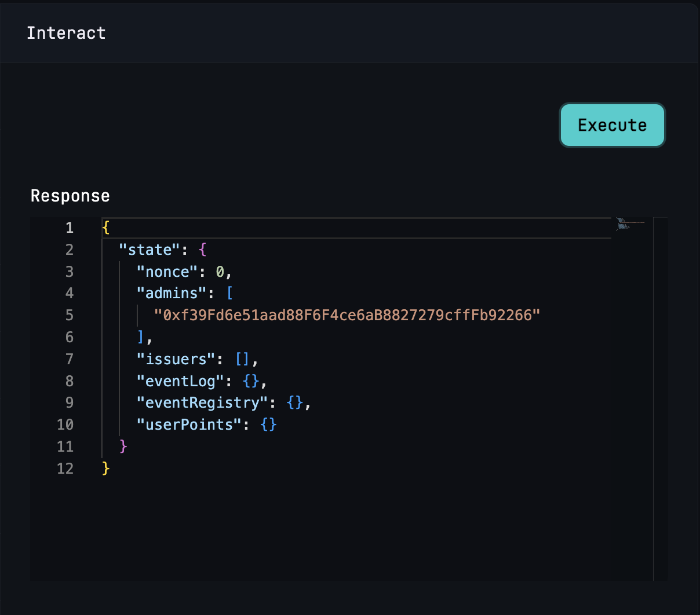700x615 pixels.
Task: Click the admin address 0xf39Fd6e51aad88F6F4ce6aB8827279cffFb92266
Action: 347,315
